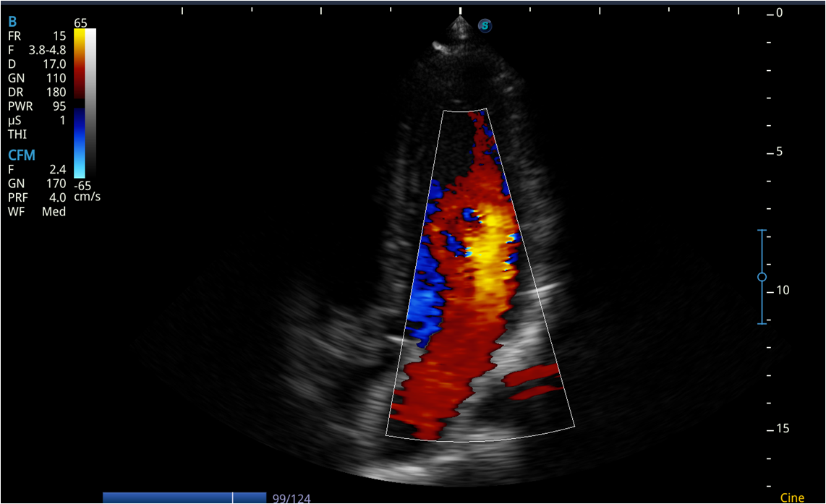Click the yellow Cine mode label
The width and height of the screenshot is (826, 504).
[x=792, y=498]
